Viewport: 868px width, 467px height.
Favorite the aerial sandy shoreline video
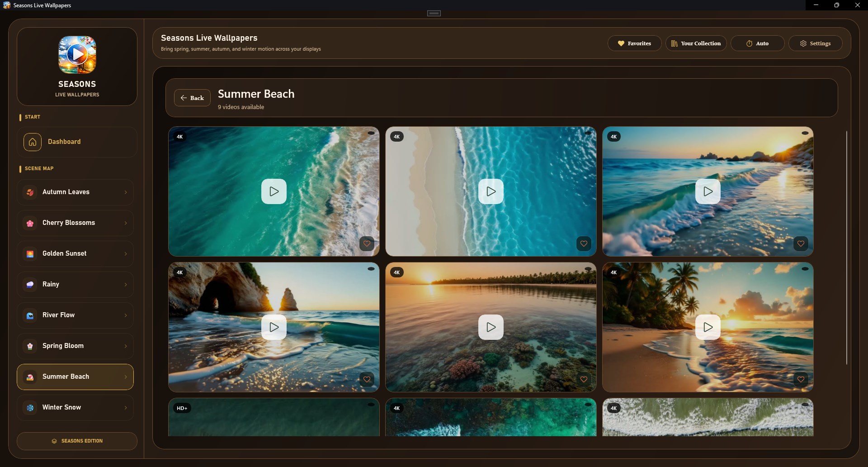pyautogui.click(x=584, y=243)
